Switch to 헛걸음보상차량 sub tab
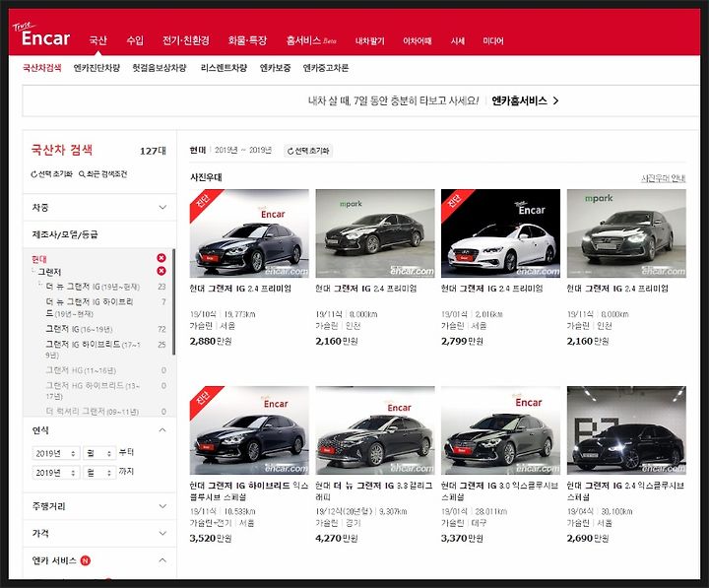The width and height of the screenshot is (709, 588). click(160, 68)
